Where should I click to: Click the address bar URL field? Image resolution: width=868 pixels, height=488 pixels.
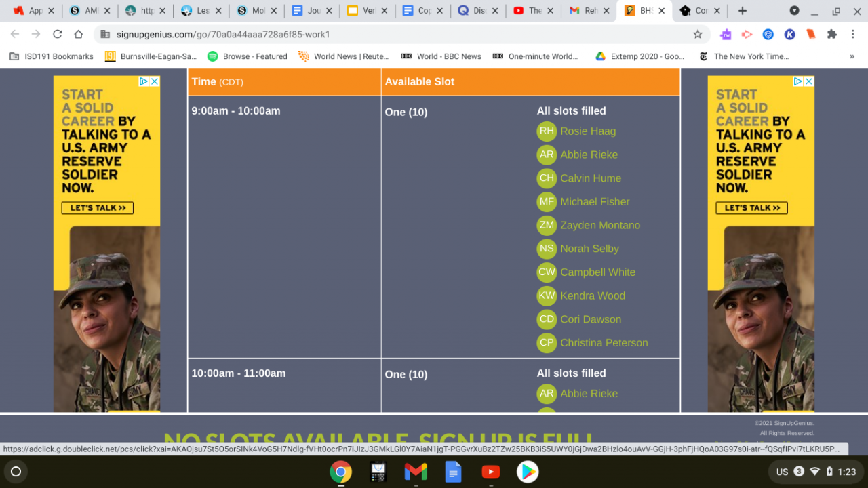[400, 34]
